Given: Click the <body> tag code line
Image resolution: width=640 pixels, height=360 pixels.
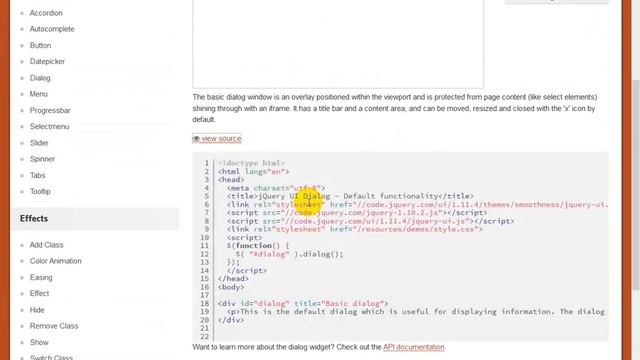Looking at the screenshot, I should [x=231, y=287].
